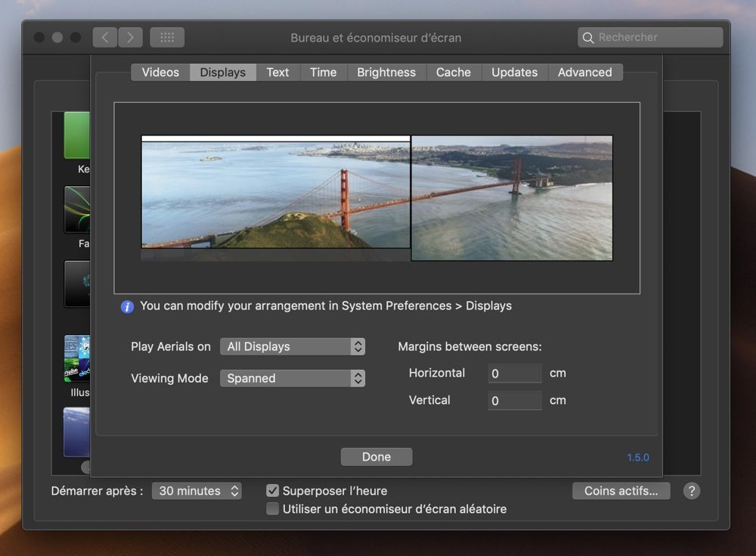756x556 pixels.
Task: Go forward with the right chevron button
Action: coord(130,37)
